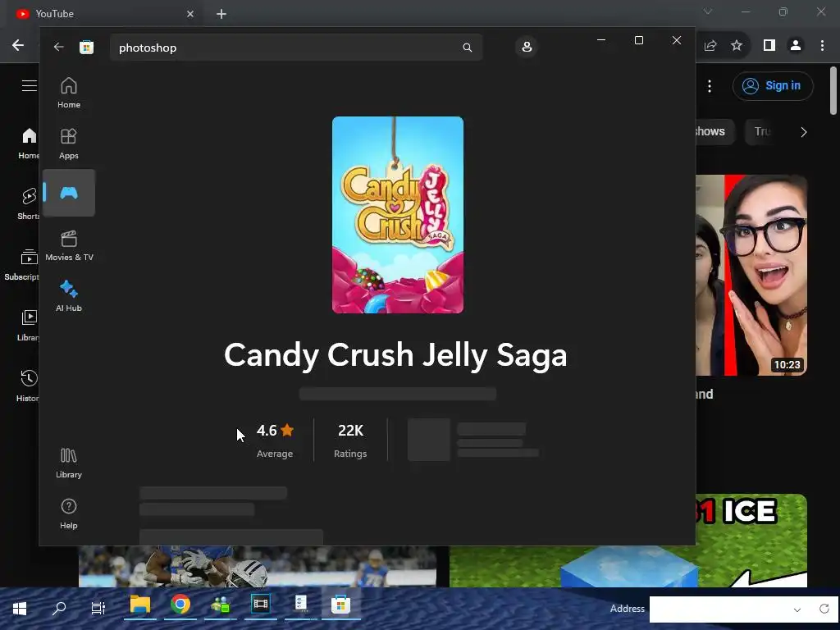Image resolution: width=840 pixels, height=630 pixels.
Task: Click the Chrome share page icon
Action: click(x=710, y=46)
